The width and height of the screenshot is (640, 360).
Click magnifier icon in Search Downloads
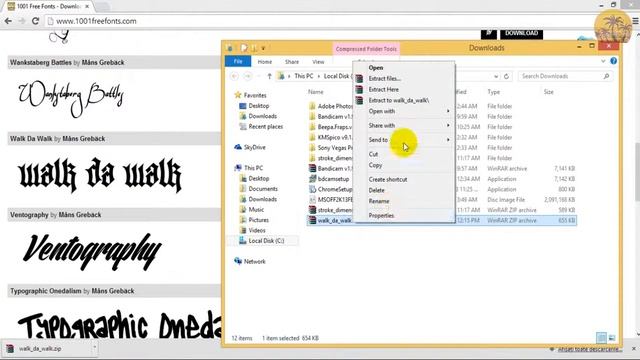pyautogui.click(x=606, y=76)
